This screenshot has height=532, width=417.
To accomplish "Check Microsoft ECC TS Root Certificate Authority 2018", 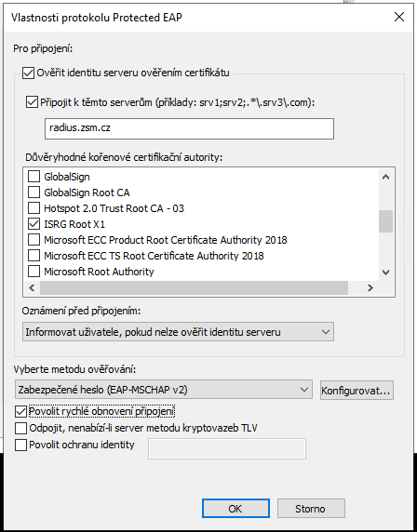I will click(34, 256).
